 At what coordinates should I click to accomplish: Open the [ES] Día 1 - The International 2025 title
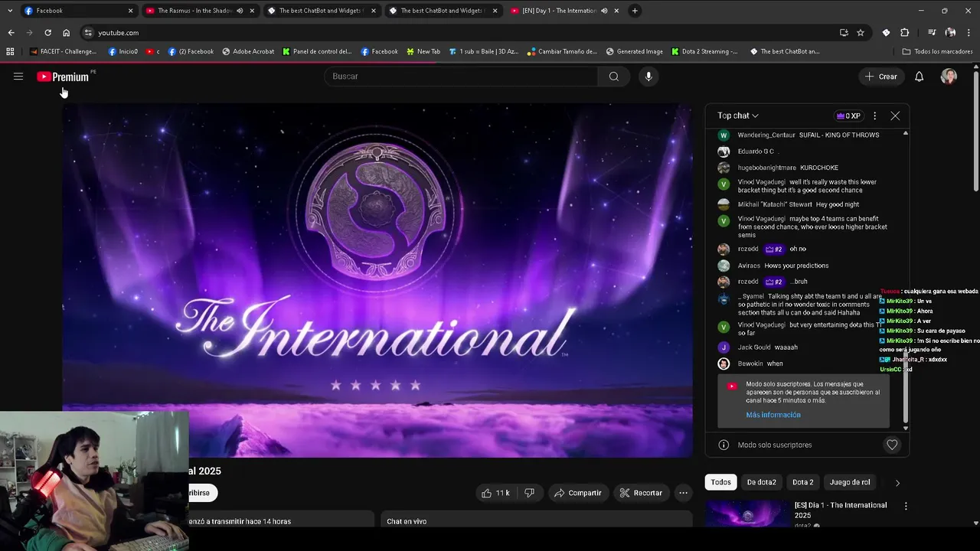coord(840,510)
